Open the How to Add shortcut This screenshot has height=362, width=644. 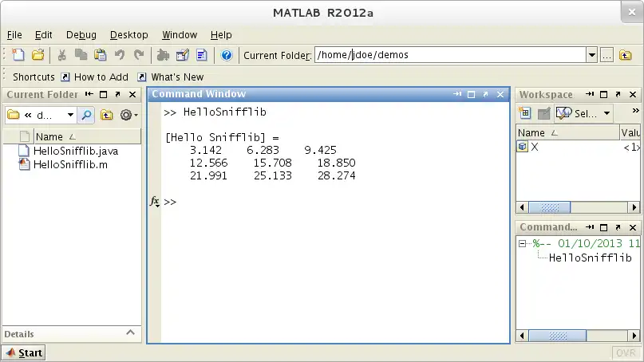(94, 77)
